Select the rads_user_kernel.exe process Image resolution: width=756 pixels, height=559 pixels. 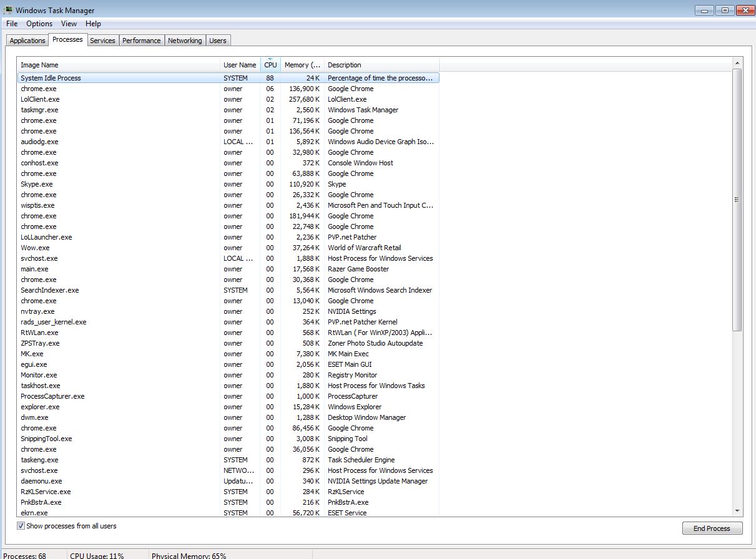(228, 322)
